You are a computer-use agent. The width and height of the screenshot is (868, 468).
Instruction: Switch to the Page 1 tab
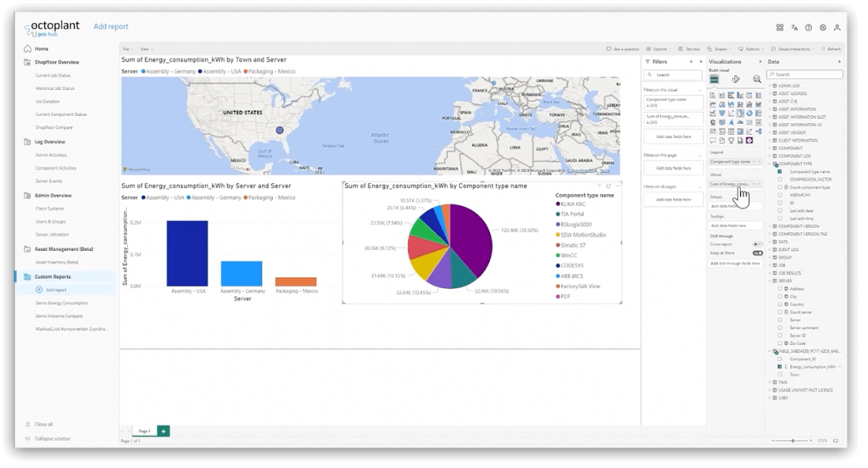[143, 431]
